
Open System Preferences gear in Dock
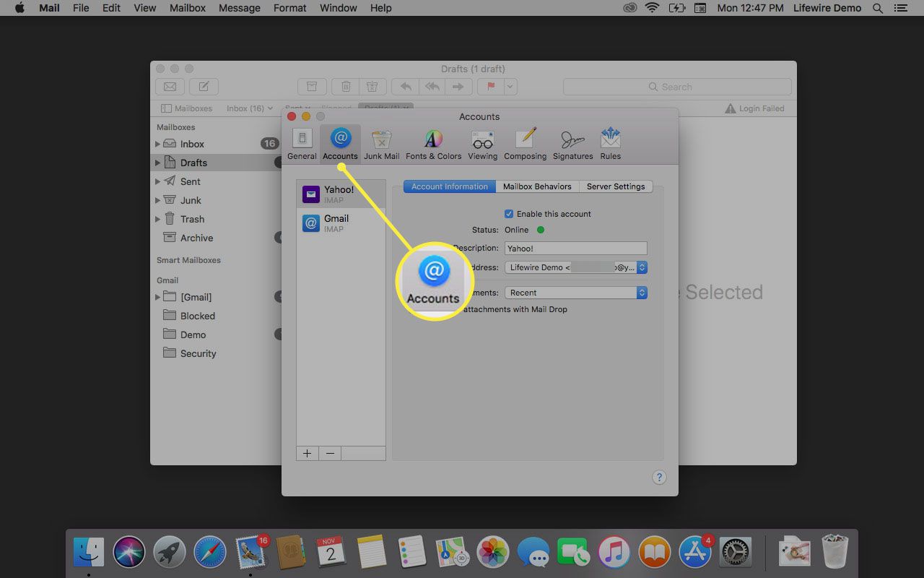736,553
